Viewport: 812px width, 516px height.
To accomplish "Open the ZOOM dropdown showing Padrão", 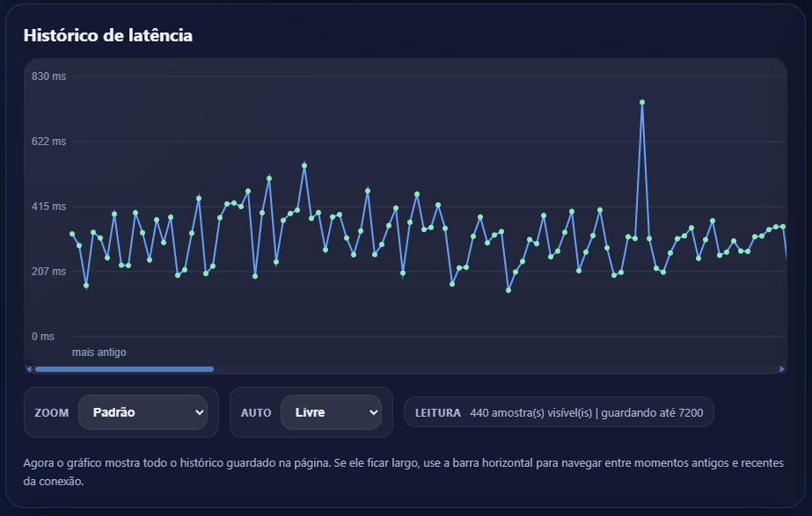I will click(x=143, y=412).
